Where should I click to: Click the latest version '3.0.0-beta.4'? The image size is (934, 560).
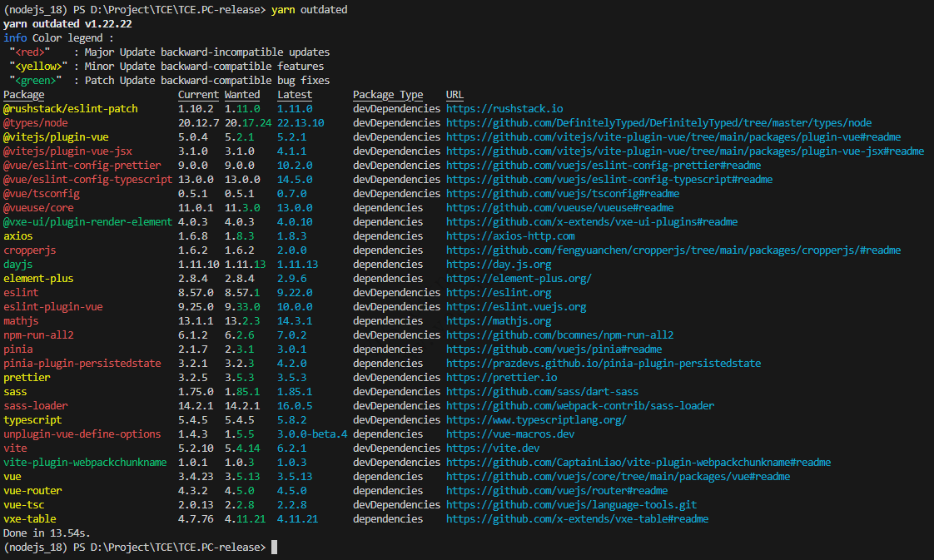pyautogui.click(x=312, y=434)
